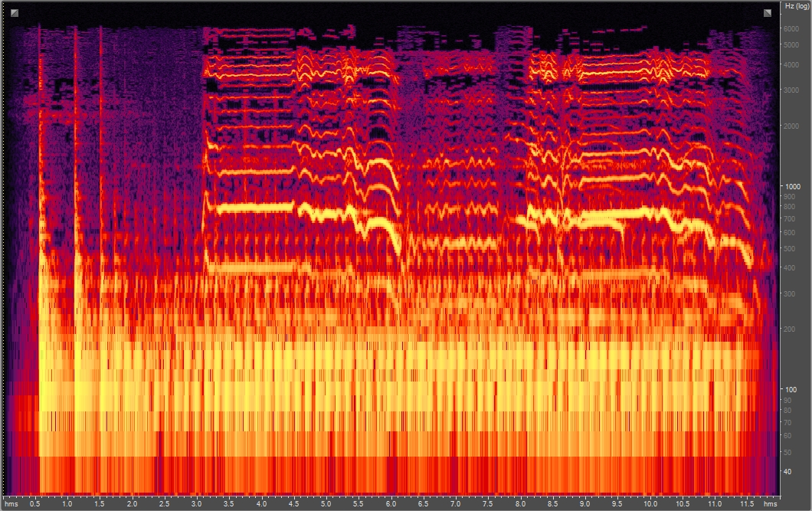
Task: Click the 100 Hz label on frequency scale
Action: 789,390
